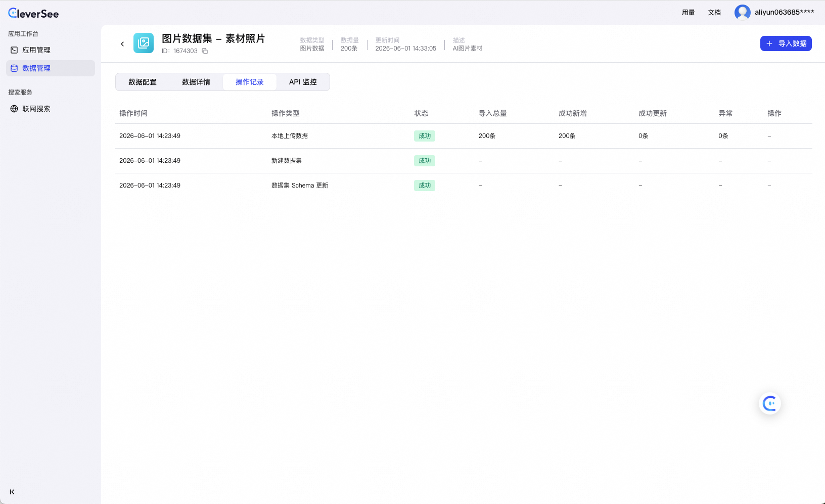Click the timestamp of 本地上传数据 row
This screenshot has height=504, width=825.
[150, 136]
